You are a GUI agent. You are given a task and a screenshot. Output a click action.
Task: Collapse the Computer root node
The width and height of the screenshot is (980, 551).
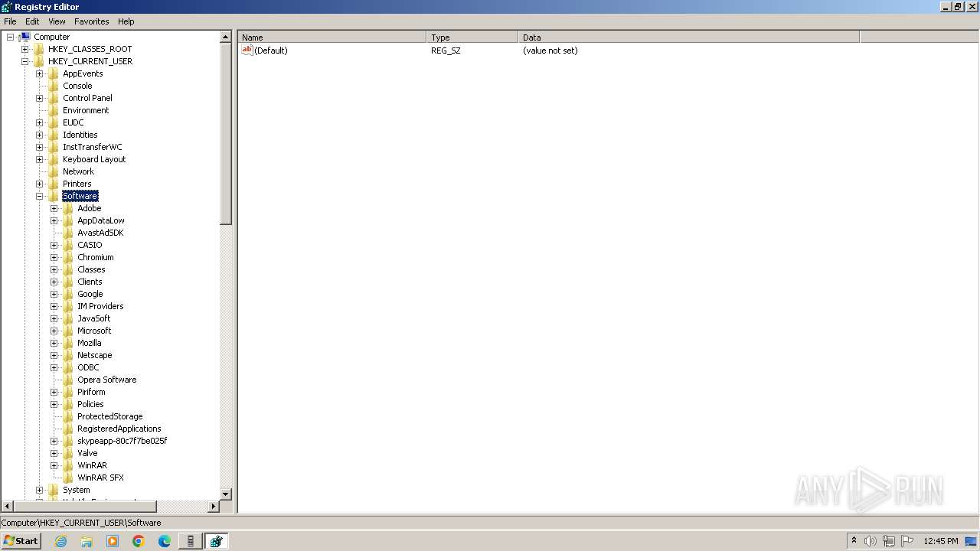pyautogui.click(x=10, y=37)
